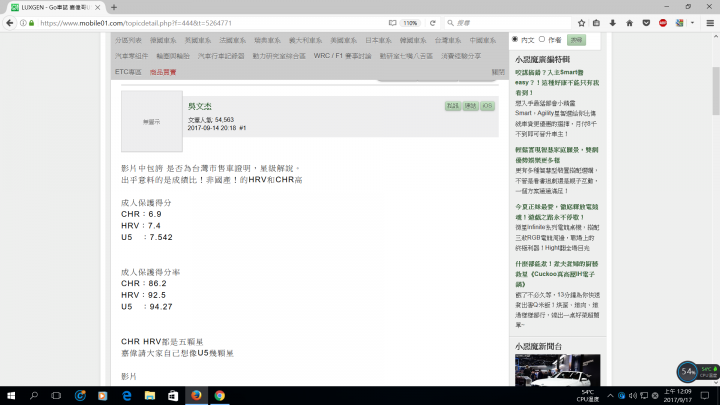Open Windows taskbar search icon
The height and width of the screenshot is (405, 720).
34,395
